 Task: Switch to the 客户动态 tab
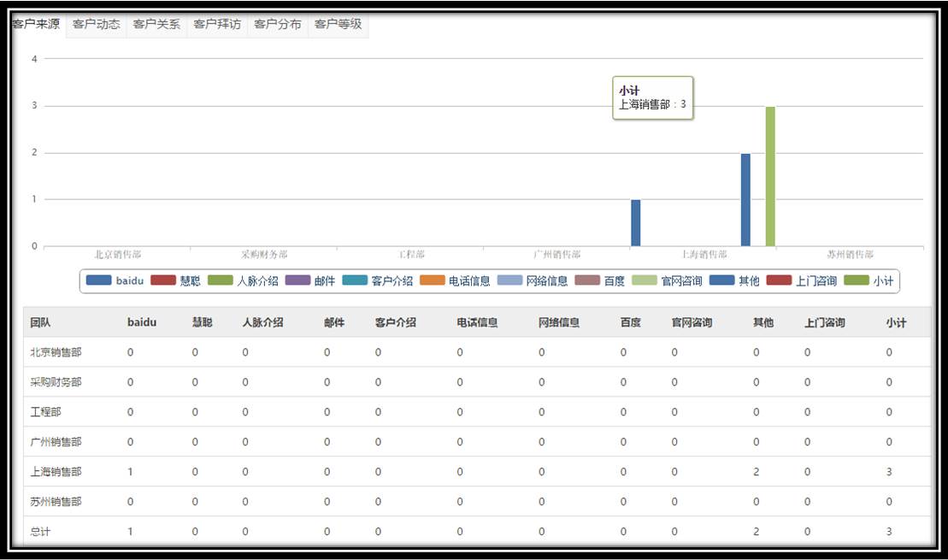pyautogui.click(x=96, y=24)
